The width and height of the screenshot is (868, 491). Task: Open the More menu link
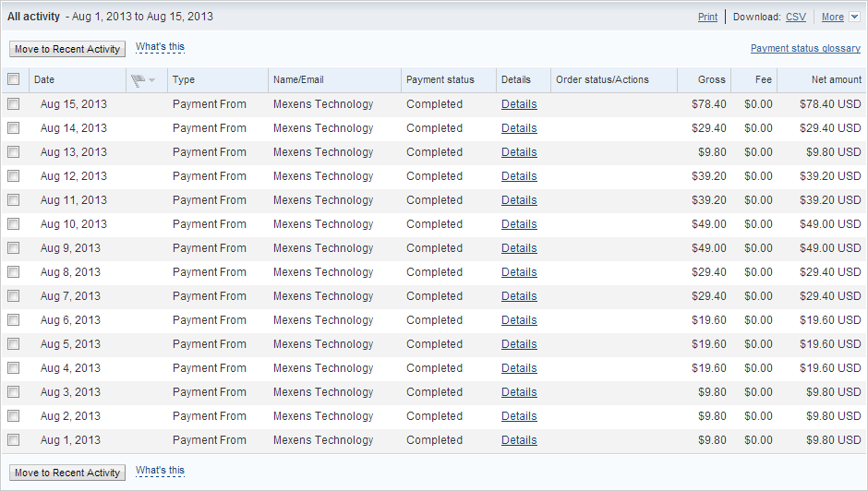[832, 17]
